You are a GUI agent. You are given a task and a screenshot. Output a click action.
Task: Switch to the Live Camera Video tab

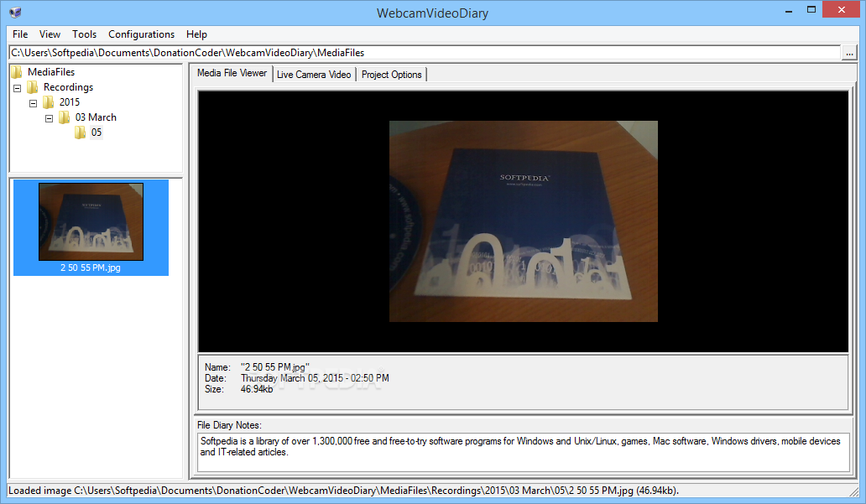[x=314, y=75]
